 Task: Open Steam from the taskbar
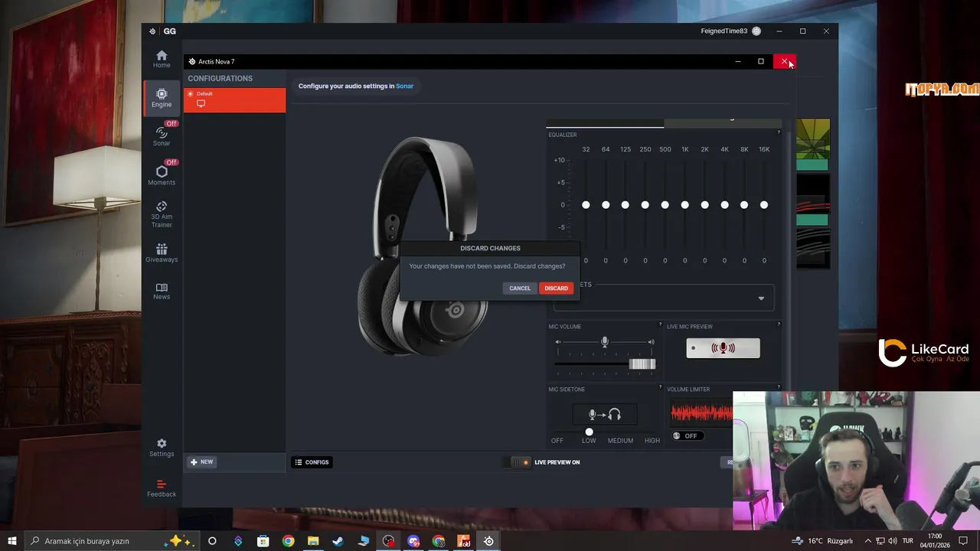pos(338,541)
